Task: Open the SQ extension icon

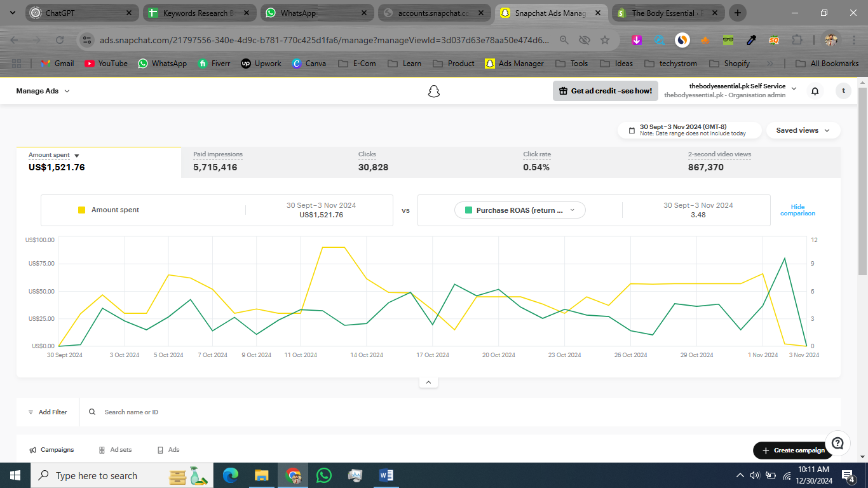Action: pyautogui.click(x=774, y=40)
